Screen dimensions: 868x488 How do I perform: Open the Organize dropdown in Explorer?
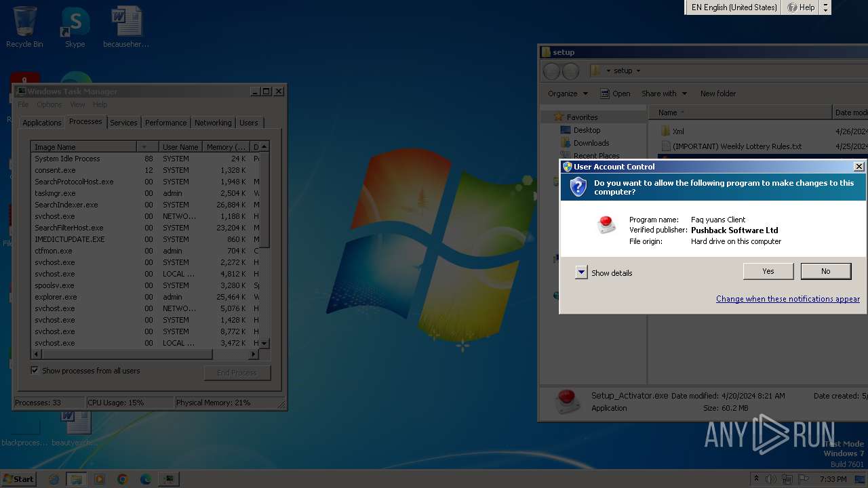pyautogui.click(x=568, y=94)
